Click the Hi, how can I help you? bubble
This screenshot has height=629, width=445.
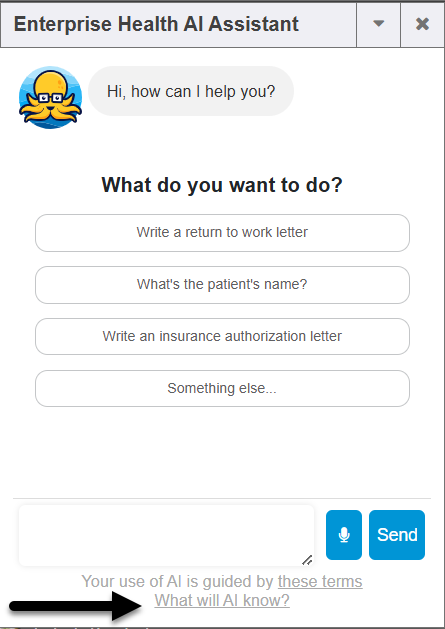tap(191, 91)
